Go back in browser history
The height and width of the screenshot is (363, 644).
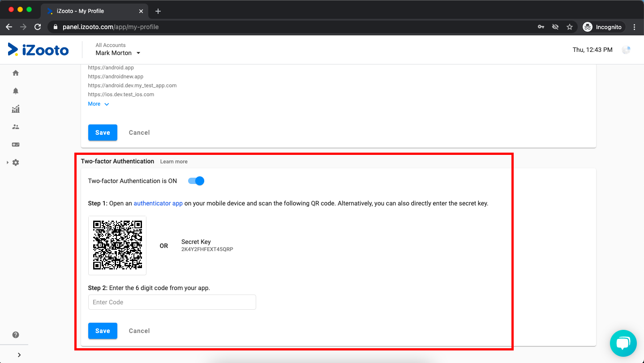click(x=9, y=27)
